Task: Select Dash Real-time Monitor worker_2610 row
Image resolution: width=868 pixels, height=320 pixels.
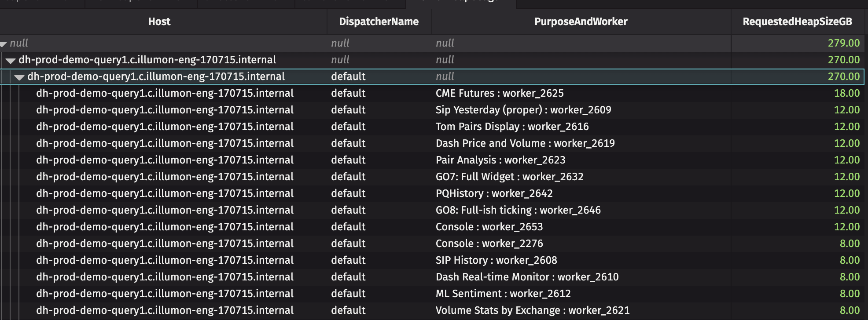Action: point(527,277)
